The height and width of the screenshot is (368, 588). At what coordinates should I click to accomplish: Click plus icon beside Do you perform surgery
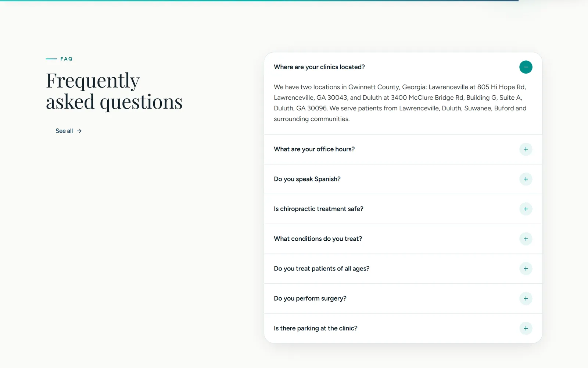point(526,298)
